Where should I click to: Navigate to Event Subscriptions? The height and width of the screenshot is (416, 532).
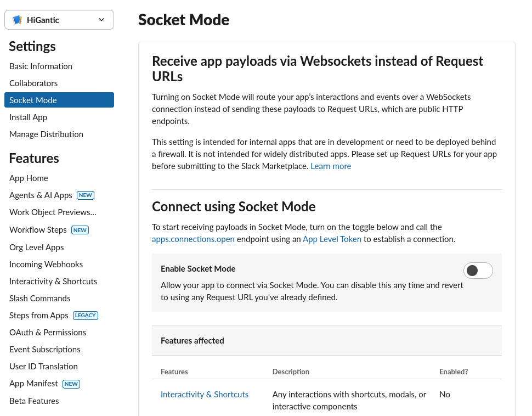pos(45,350)
